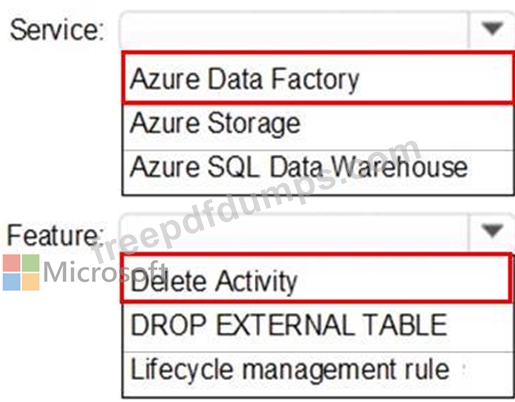
Task: Click the Microsoft four-square logo
Action: click(x=21, y=272)
